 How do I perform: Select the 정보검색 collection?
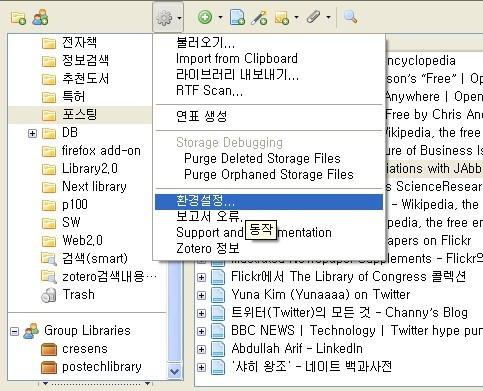click(x=85, y=60)
